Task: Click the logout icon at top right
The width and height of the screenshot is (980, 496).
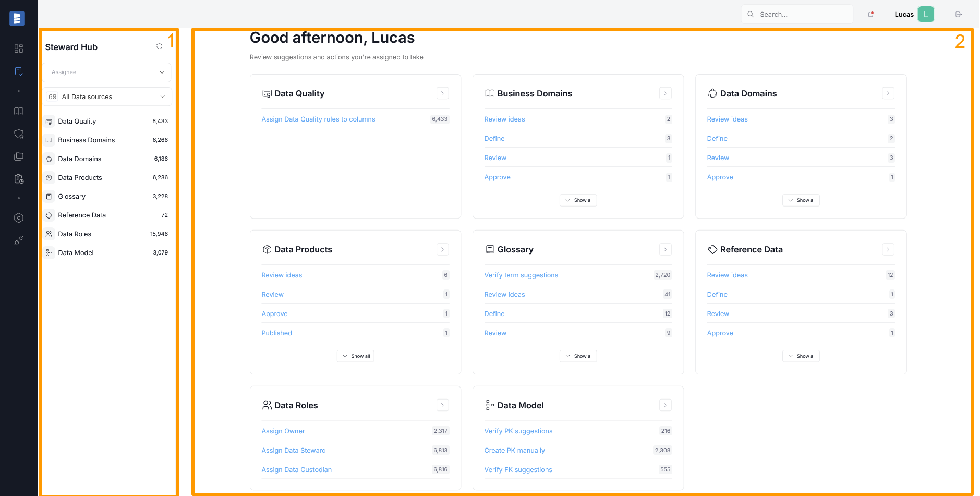Action: (x=958, y=14)
